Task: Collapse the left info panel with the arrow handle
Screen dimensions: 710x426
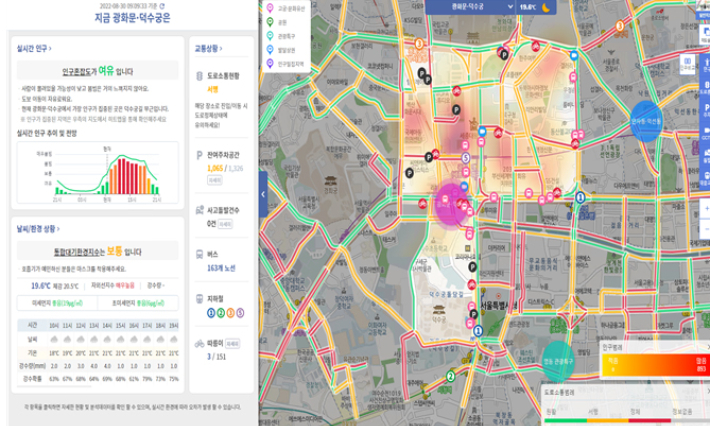Action: (263, 193)
